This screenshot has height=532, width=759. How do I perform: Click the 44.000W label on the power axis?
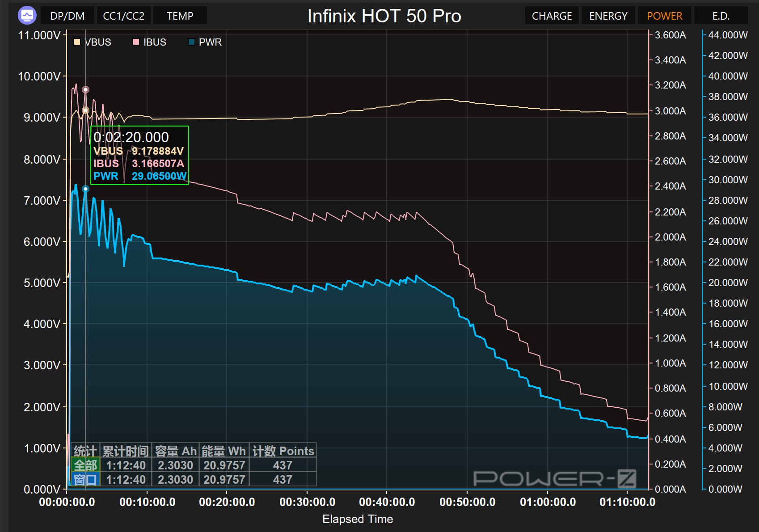pos(728,35)
